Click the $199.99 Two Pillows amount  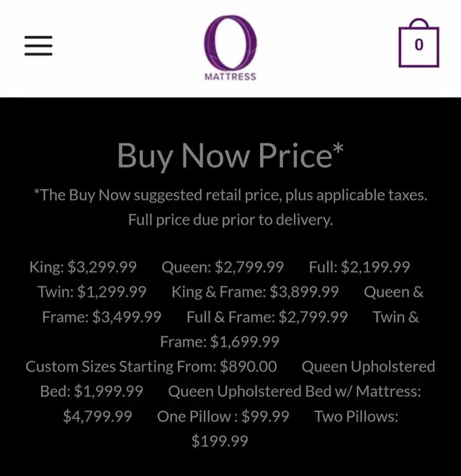[220, 441]
